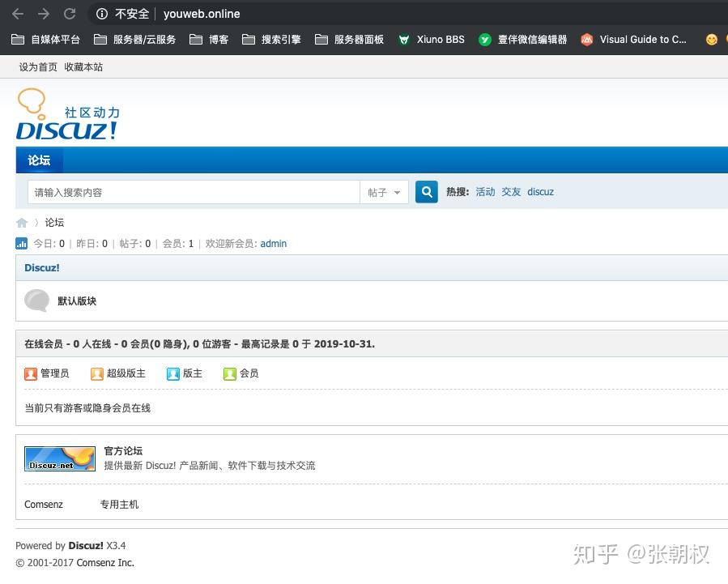728x584 pixels.
Task: Click the yellow smiley face bookmark
Action: coord(711,40)
